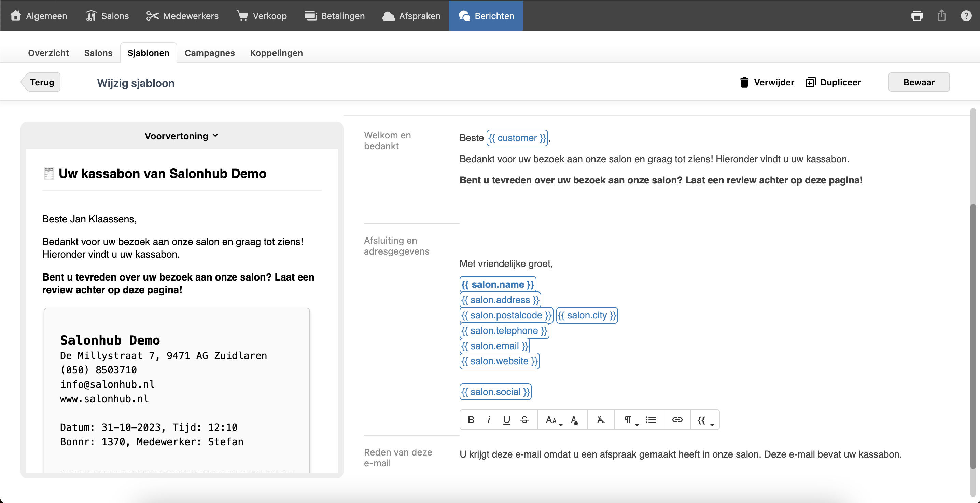Open the Afspraken menu

[411, 16]
